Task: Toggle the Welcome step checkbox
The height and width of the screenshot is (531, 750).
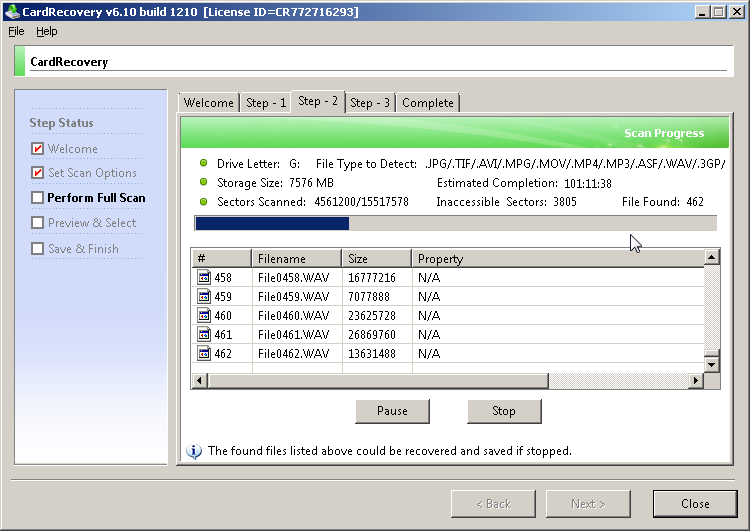Action: [x=37, y=149]
